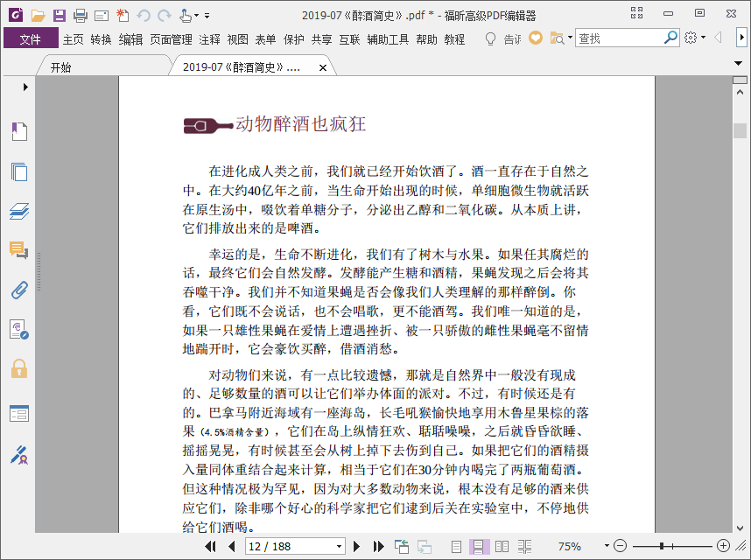
Task: Close the 2019-07《醉酒简史》 tab
Action: tap(323, 68)
